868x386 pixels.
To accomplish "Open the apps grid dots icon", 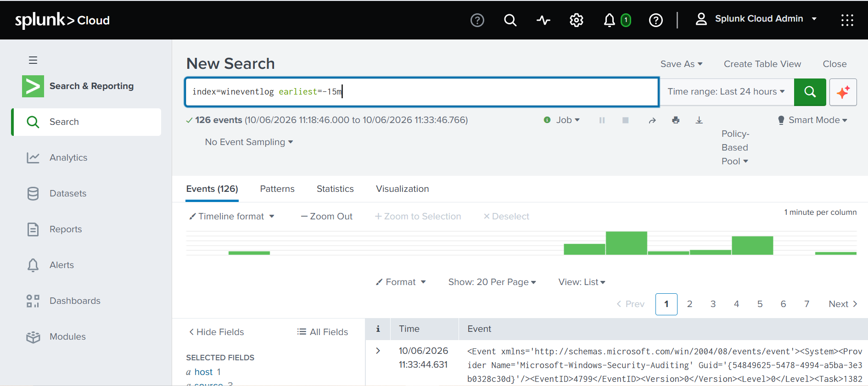I will 847,20.
